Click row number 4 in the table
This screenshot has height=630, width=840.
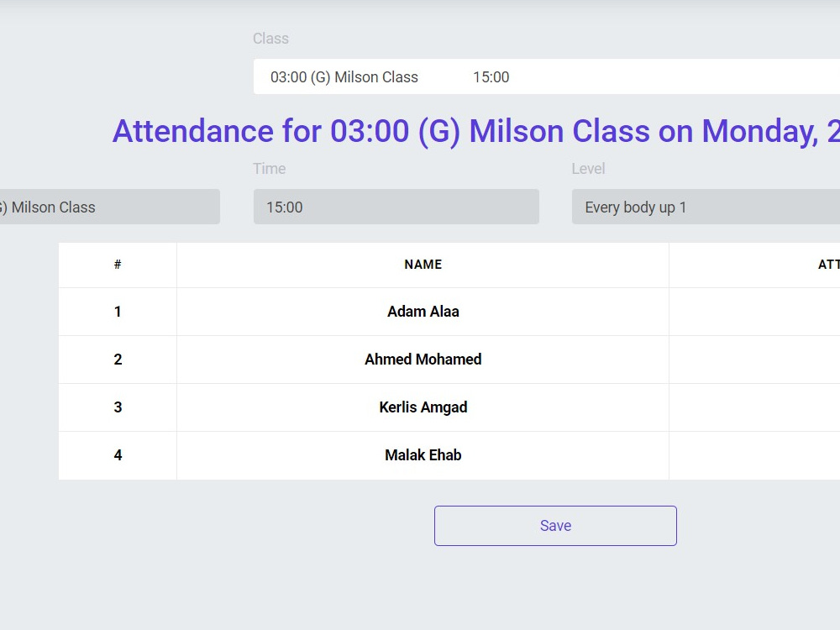pyautogui.click(x=118, y=455)
